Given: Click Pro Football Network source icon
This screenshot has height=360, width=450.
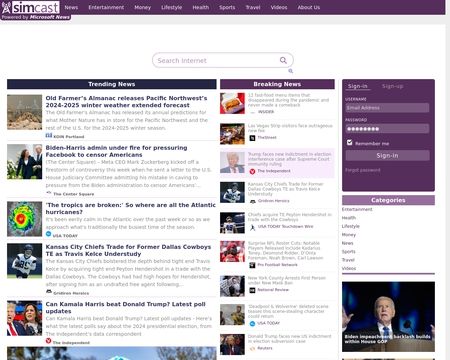Looking at the screenshot, I should 252,265.
